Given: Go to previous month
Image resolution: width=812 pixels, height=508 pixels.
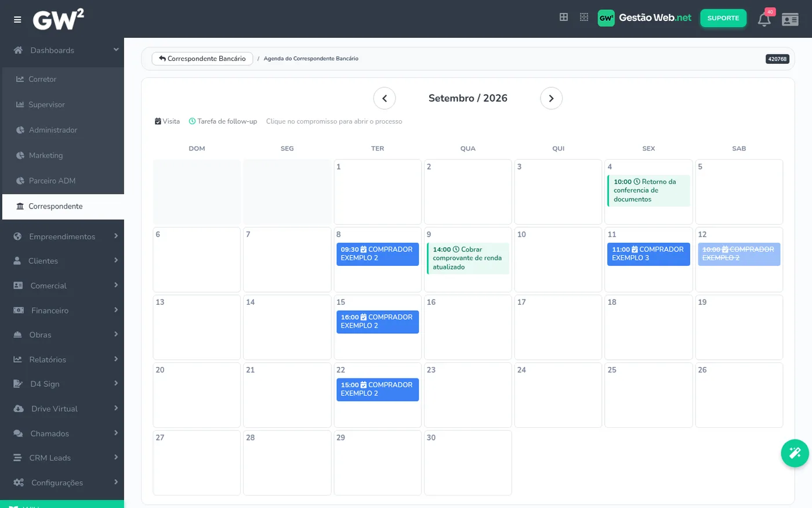Looking at the screenshot, I should click(385, 98).
